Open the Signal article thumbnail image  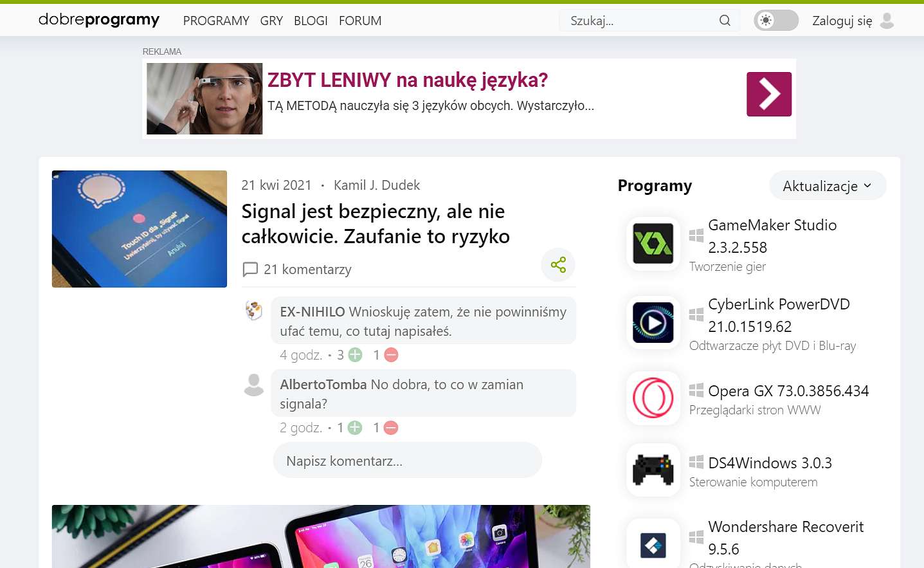click(140, 229)
